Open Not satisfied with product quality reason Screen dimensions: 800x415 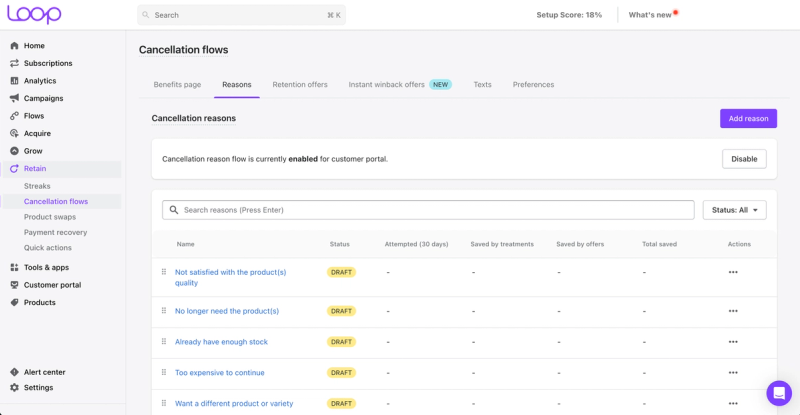click(231, 277)
